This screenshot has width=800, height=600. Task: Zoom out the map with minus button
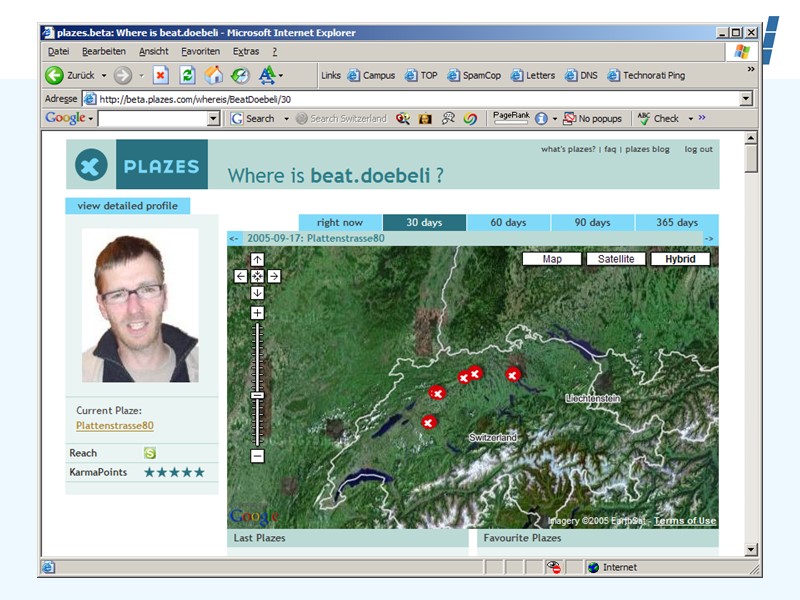(257, 456)
